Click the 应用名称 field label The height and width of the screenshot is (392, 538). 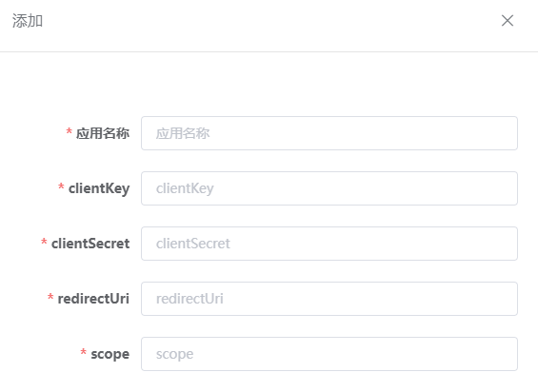[103, 133]
